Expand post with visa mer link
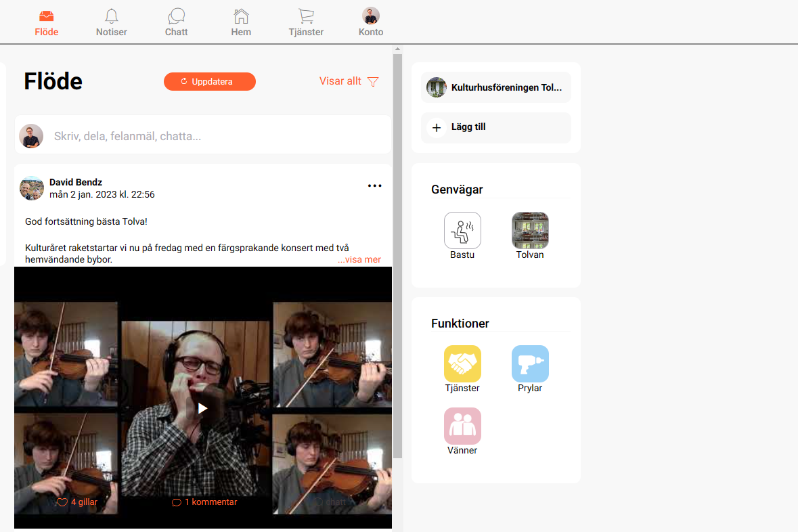Viewport: 798px width, 532px height. pos(359,259)
